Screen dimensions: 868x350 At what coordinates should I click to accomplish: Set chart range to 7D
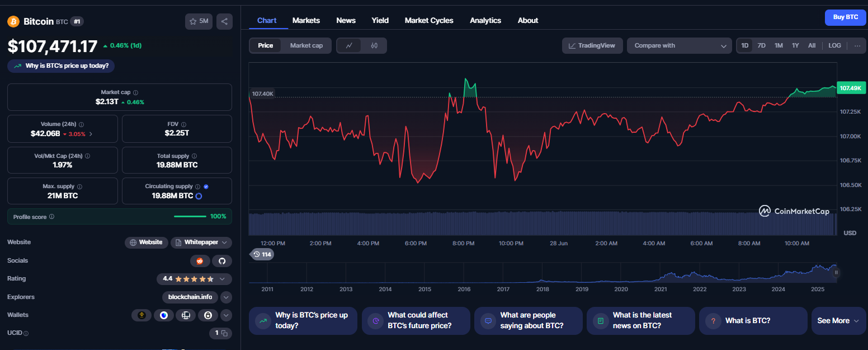click(761, 46)
